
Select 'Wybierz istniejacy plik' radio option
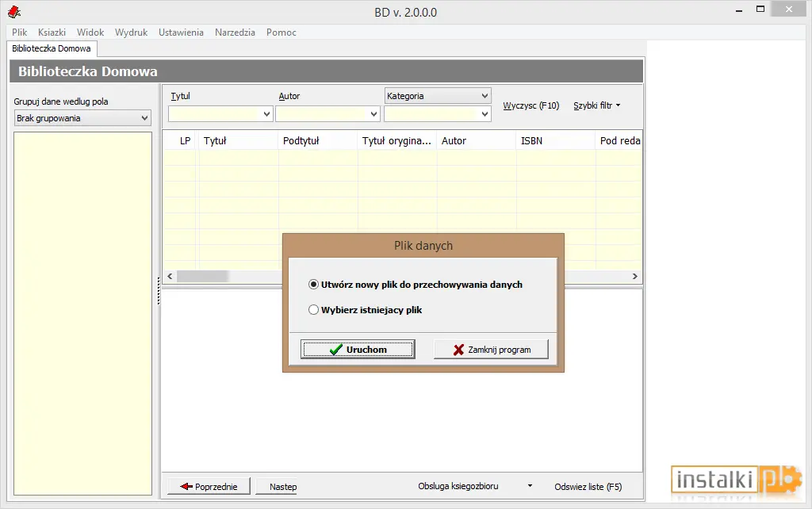pos(313,310)
